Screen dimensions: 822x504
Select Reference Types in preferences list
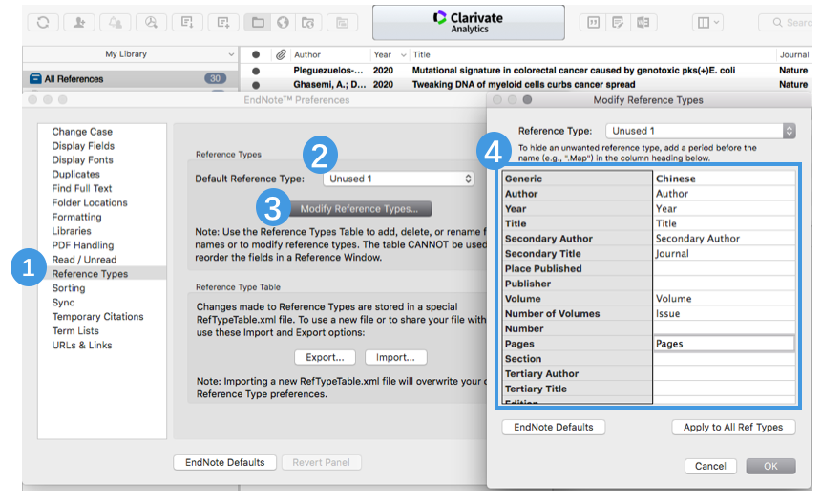[x=90, y=274]
